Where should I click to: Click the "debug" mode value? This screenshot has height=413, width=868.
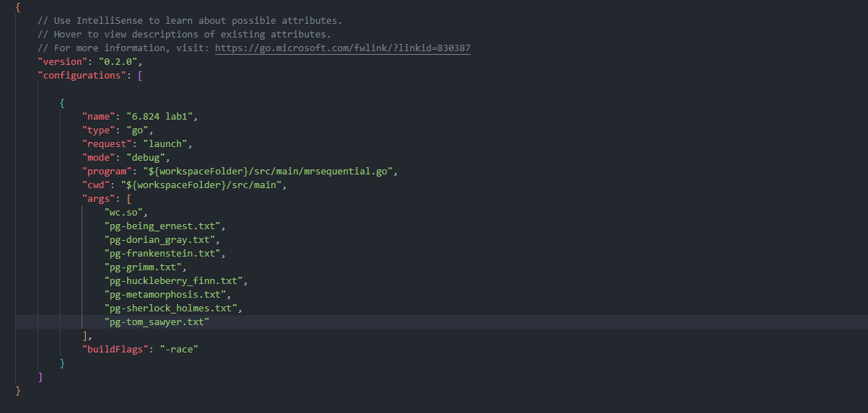147,157
